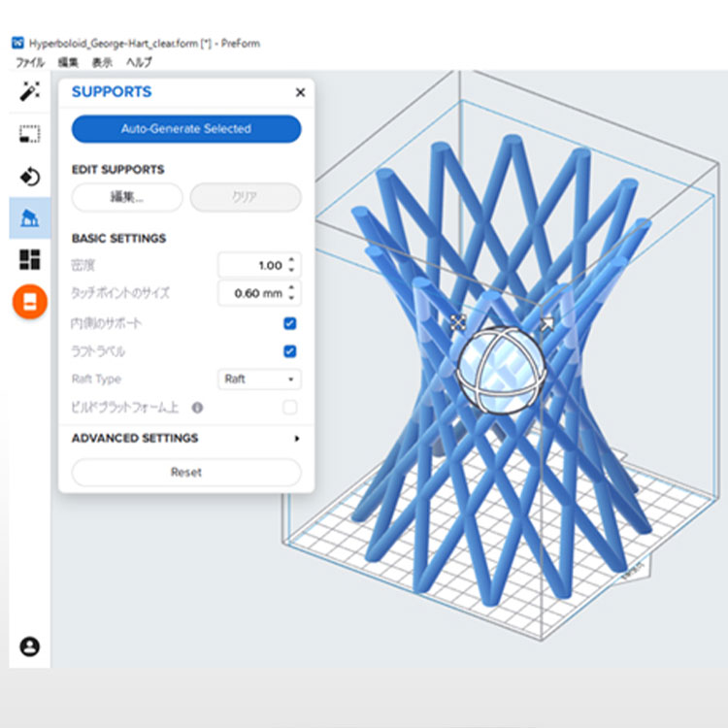Open the Layout tool
Screen dimensions: 728x728
click(29, 260)
